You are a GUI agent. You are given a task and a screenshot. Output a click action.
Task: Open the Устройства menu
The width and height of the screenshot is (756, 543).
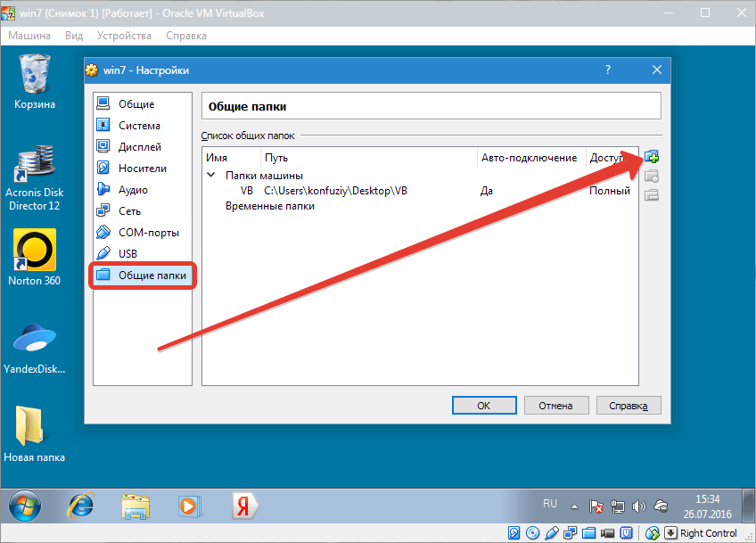[124, 36]
